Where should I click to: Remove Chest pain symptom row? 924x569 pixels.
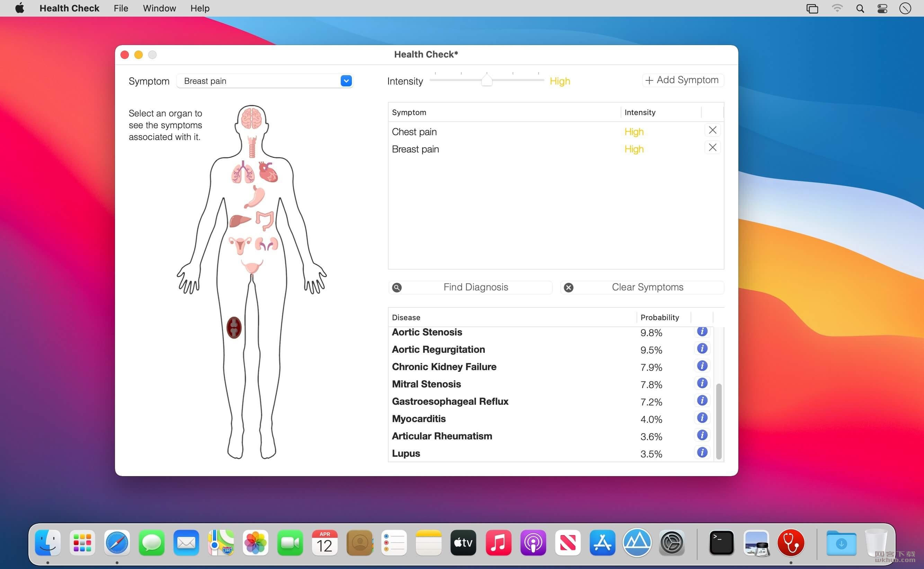(x=712, y=130)
